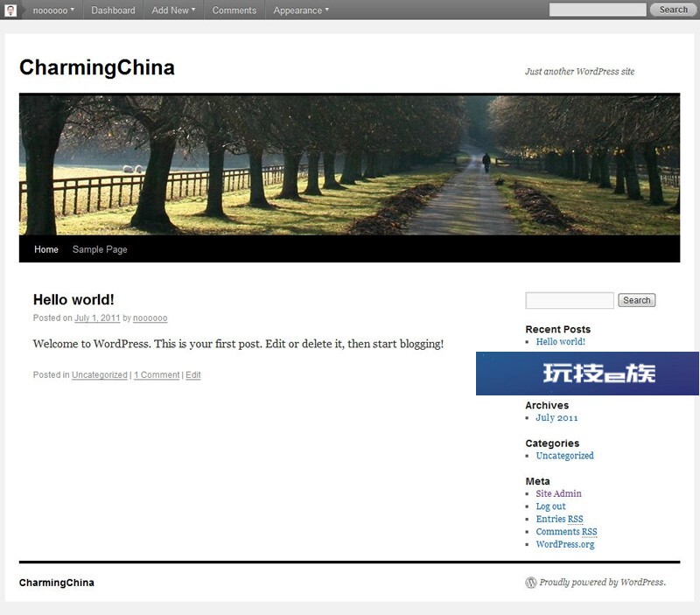Open the Comments RSS feed link

[566, 532]
